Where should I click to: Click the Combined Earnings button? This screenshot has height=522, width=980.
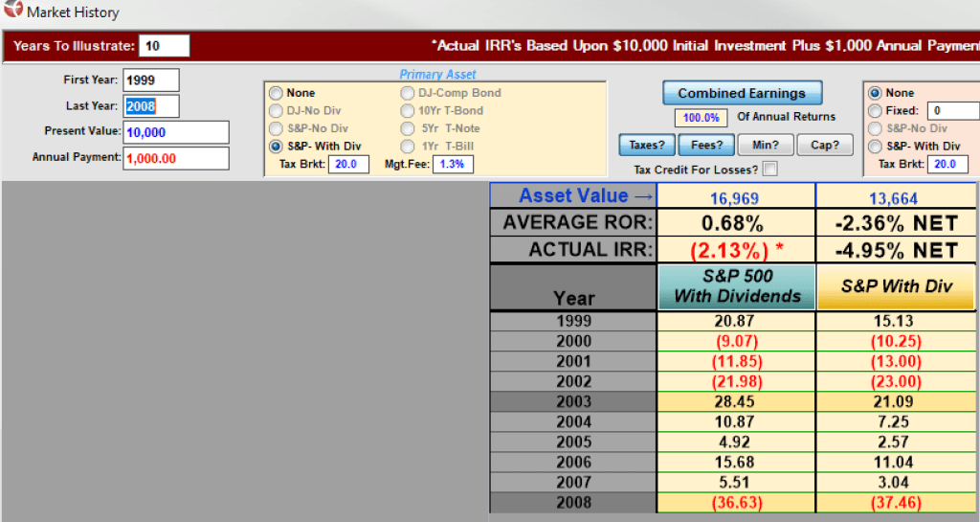click(x=742, y=93)
